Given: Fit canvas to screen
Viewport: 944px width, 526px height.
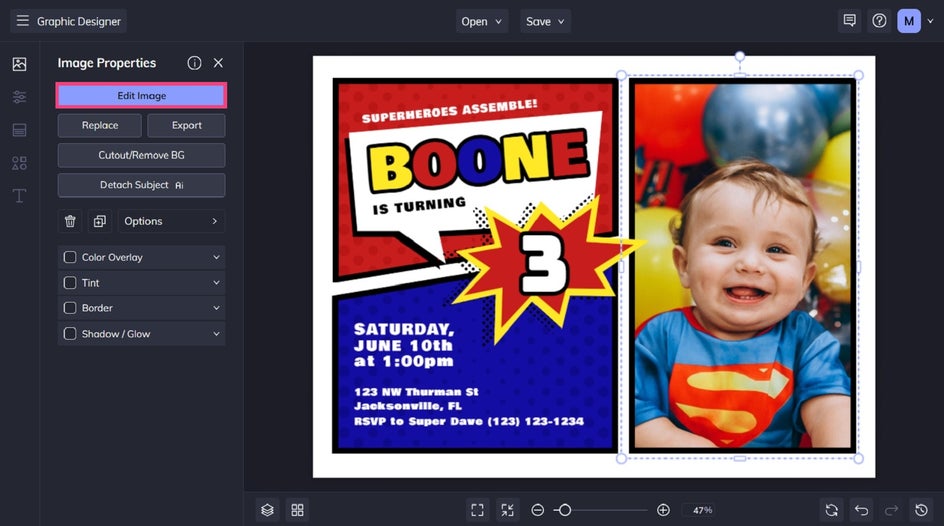Looking at the screenshot, I should click(477, 510).
